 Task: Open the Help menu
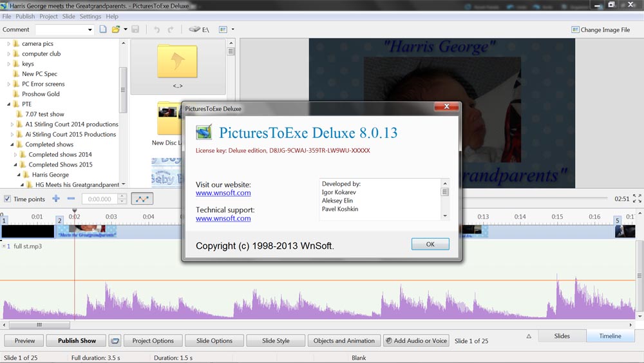coord(111,17)
